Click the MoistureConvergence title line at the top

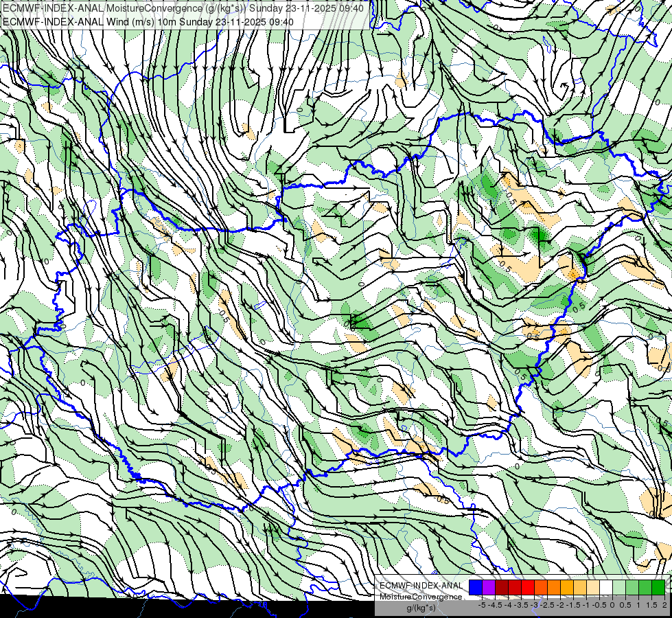coord(183,8)
